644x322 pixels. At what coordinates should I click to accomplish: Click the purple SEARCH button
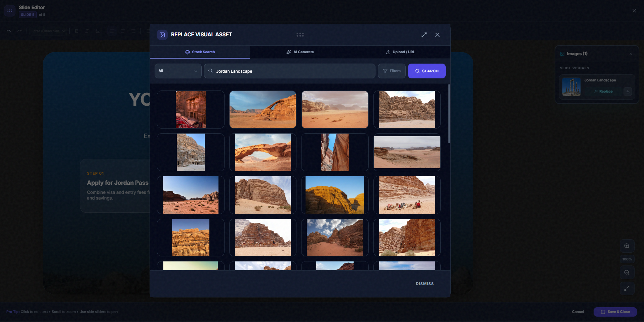[x=427, y=71]
